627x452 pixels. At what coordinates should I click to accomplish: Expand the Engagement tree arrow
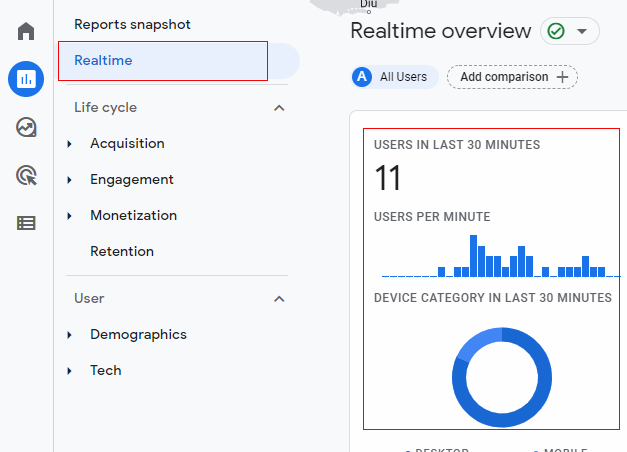point(70,180)
